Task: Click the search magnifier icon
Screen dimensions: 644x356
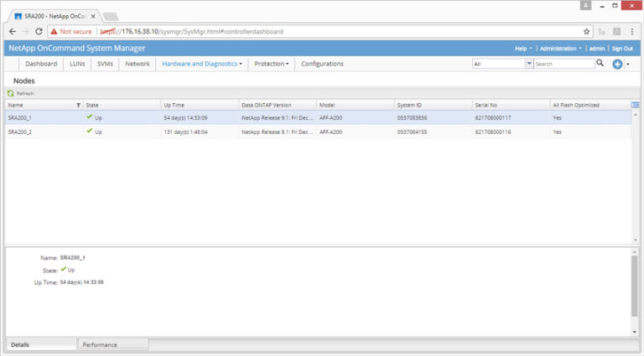Action: [x=600, y=63]
